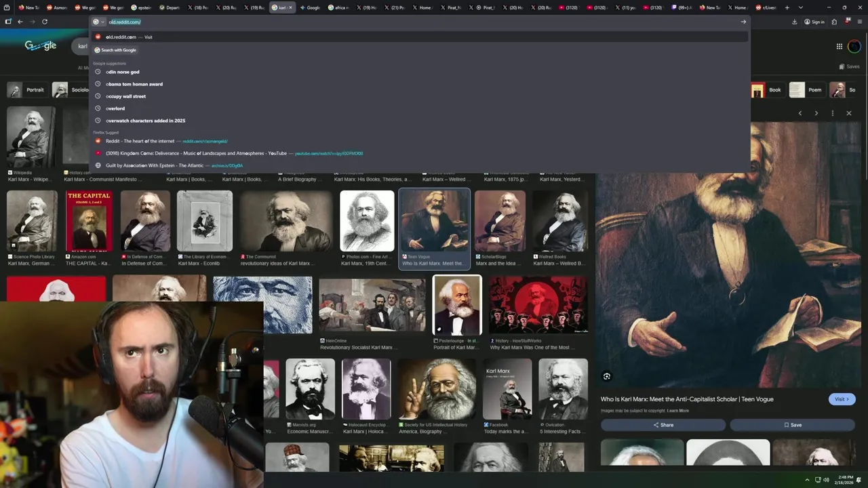Click the Save button under the preview image

tap(793, 425)
